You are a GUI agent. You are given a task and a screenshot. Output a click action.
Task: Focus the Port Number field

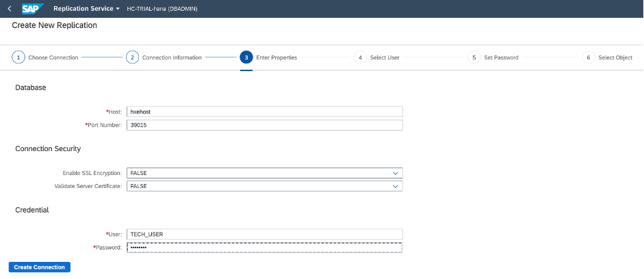click(x=264, y=125)
